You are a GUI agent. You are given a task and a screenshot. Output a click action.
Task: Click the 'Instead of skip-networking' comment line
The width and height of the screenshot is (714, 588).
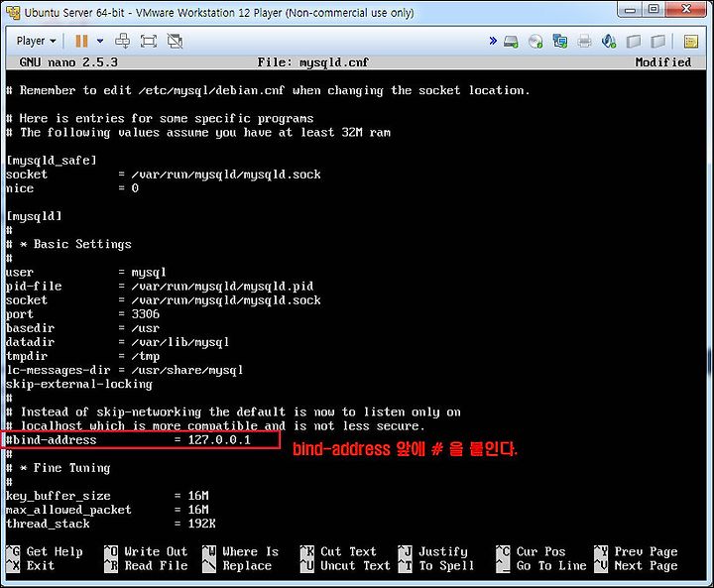tap(233, 412)
